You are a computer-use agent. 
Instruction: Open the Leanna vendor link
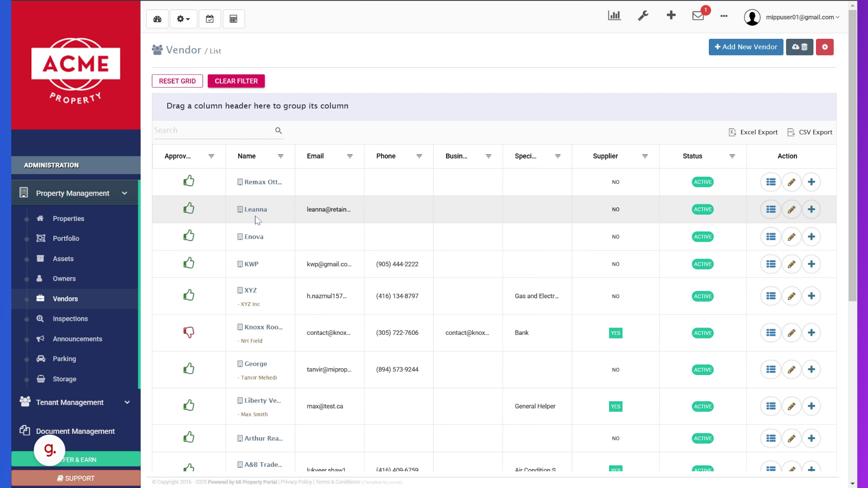click(x=252, y=209)
